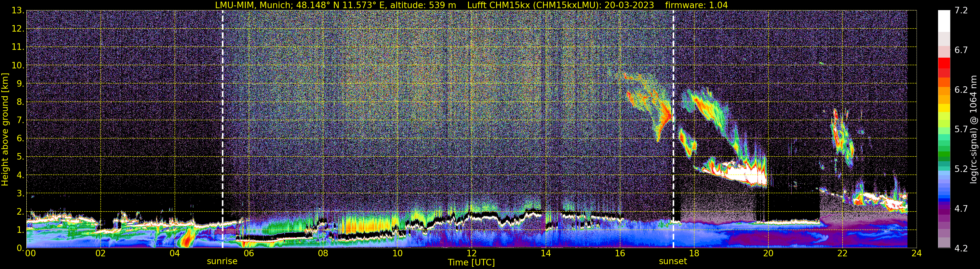Click the '08' time axis tick label
980x269 pixels.
(x=323, y=253)
